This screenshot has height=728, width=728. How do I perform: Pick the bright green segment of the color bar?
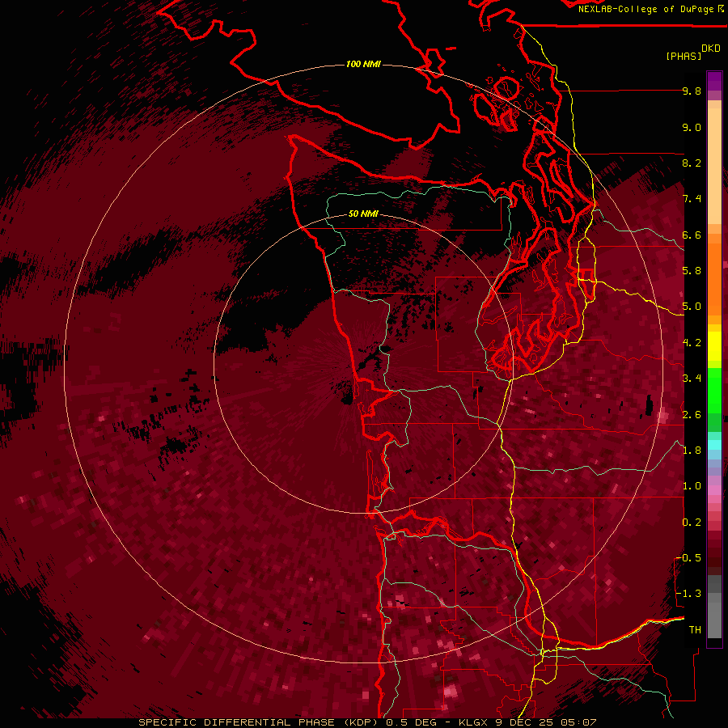tap(714, 391)
